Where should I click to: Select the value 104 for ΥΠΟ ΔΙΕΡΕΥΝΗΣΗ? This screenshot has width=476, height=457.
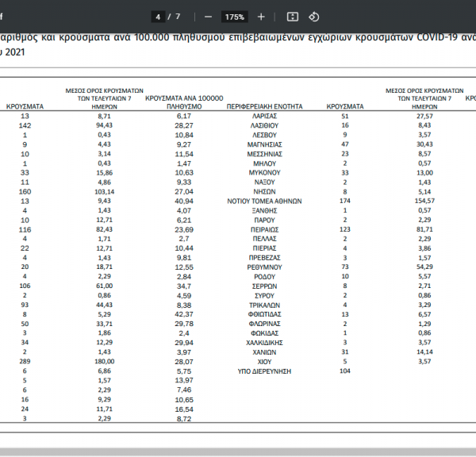345,371
